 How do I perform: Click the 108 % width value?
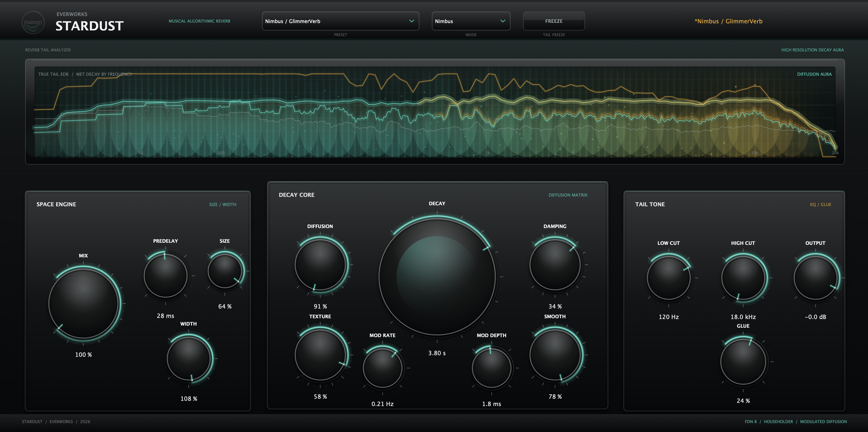189,399
